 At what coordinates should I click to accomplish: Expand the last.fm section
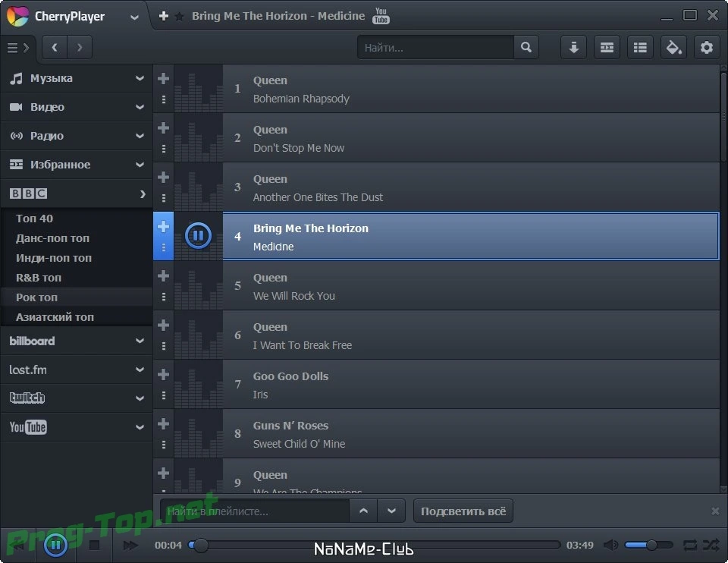76,370
